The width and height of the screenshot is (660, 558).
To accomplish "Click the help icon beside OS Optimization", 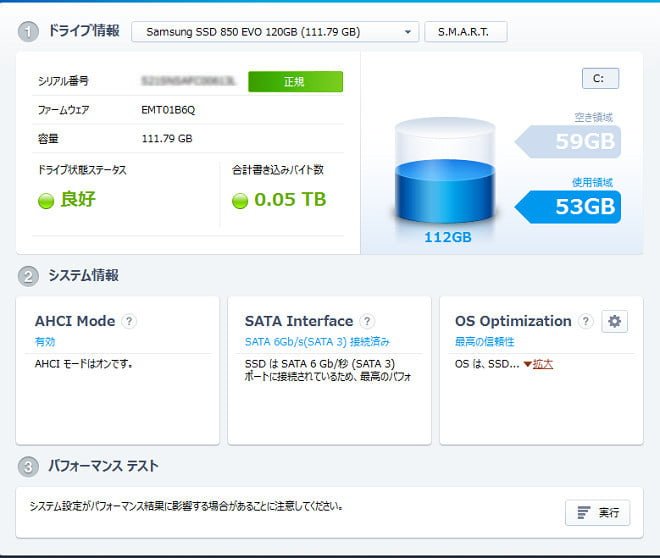I will 585,321.
